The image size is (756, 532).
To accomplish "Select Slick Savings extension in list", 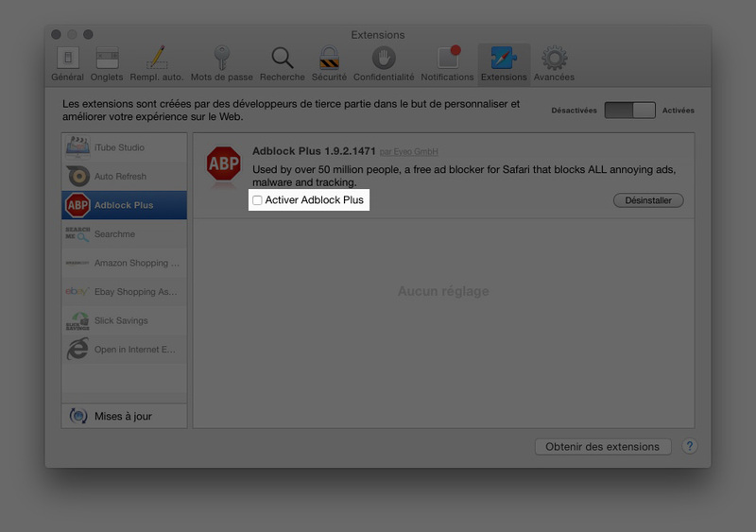I will (125, 320).
